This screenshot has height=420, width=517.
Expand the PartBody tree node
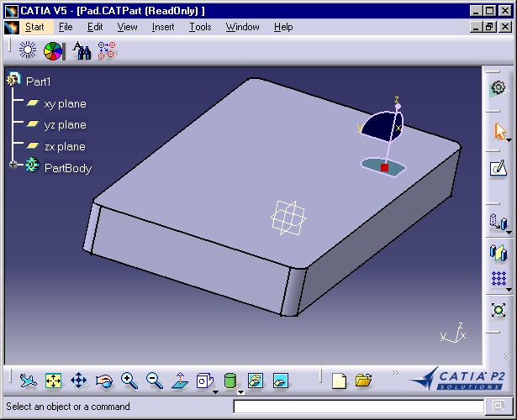[x=13, y=165]
